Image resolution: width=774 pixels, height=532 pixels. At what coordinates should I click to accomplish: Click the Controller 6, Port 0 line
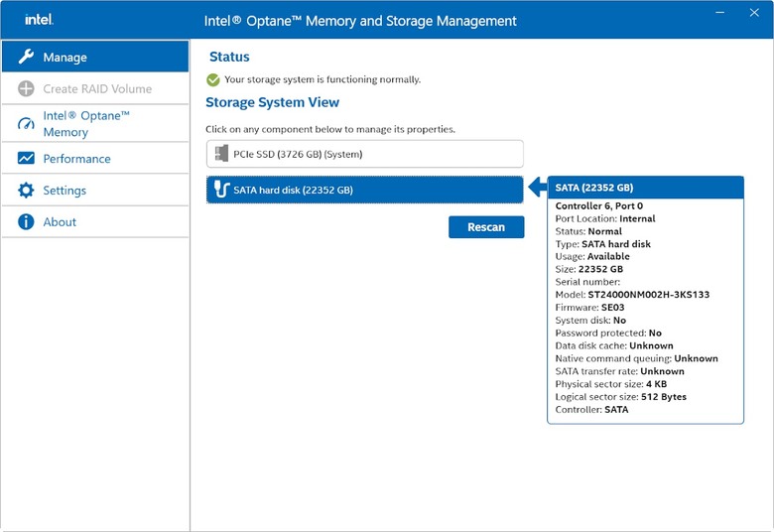pos(598,206)
